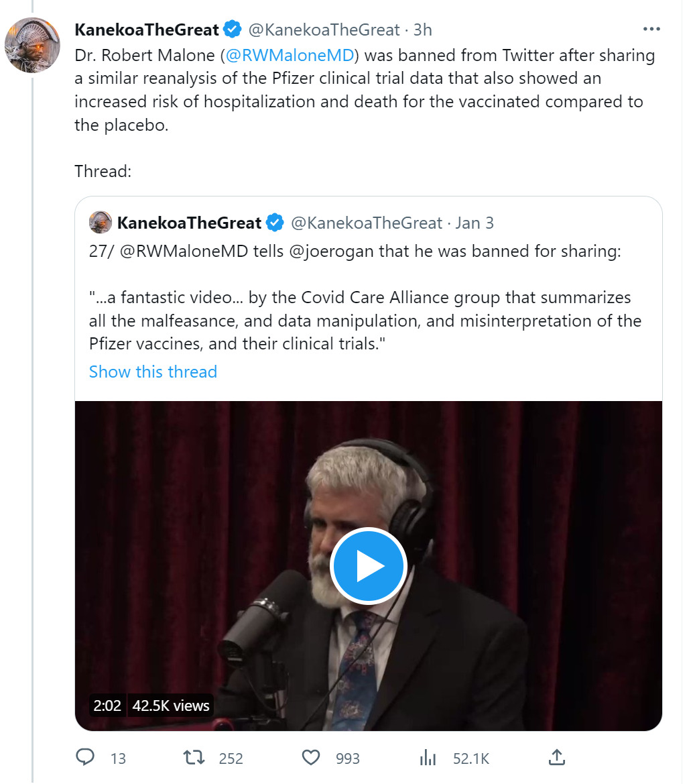Open quoted tweet's KanekoaTheGreat author name
The image size is (693, 784).
pyautogui.click(x=189, y=223)
